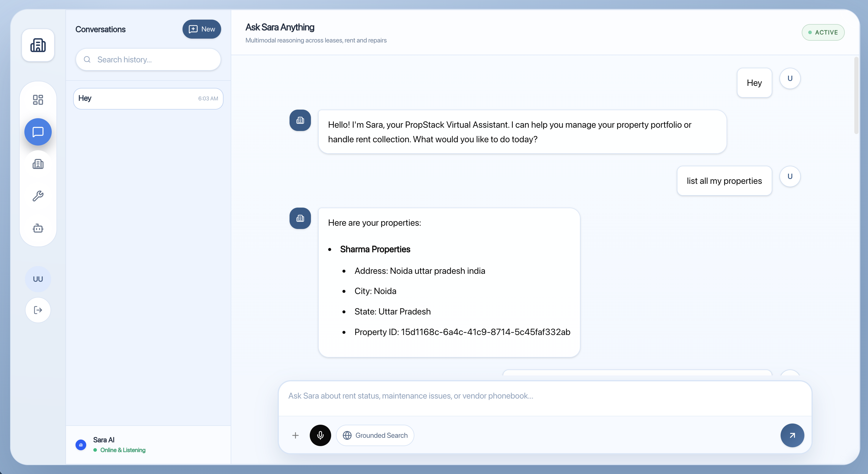
Task: Click the Online & Listening status indicator
Action: 119,450
